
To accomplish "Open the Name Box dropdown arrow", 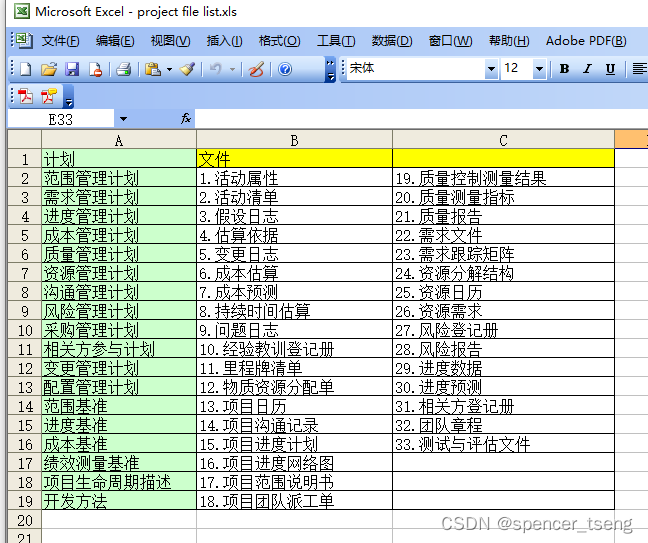I will [123, 119].
